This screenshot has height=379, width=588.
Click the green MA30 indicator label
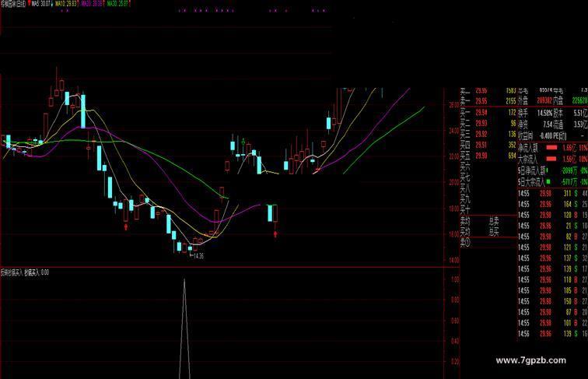click(x=117, y=4)
